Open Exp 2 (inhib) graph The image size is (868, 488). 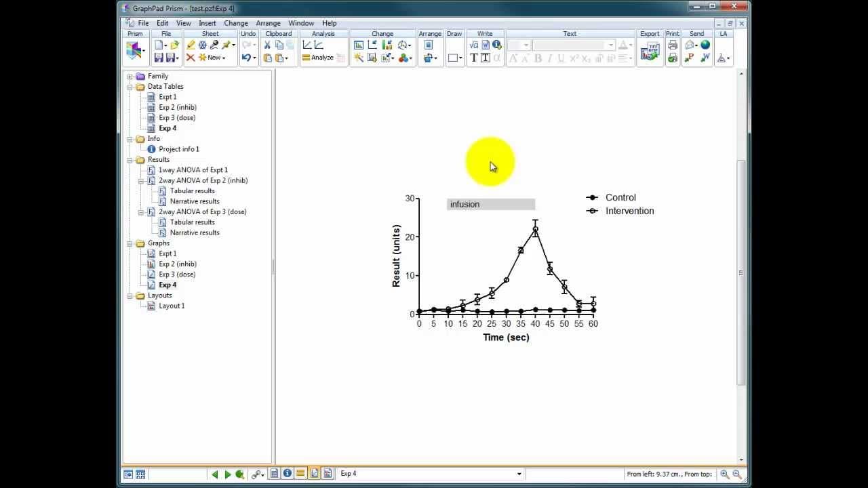click(x=177, y=264)
